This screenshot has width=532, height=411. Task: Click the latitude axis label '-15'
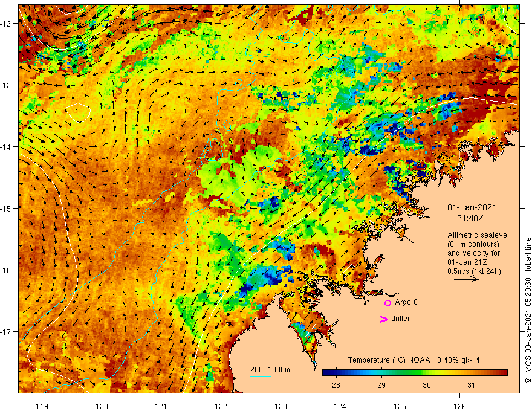pyautogui.click(x=6, y=208)
